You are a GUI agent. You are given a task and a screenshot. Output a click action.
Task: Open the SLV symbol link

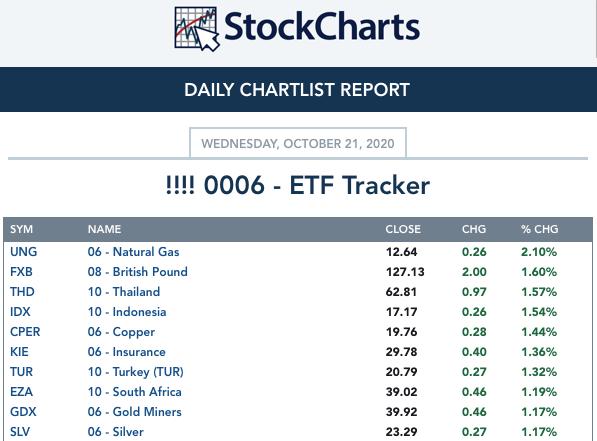click(x=20, y=432)
